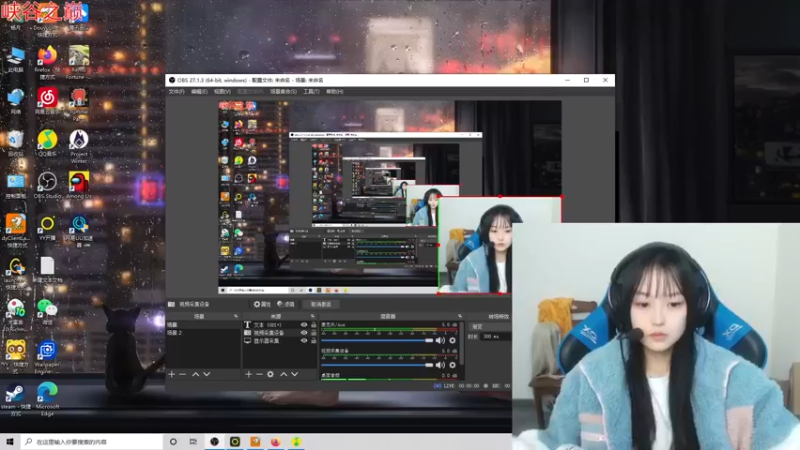This screenshot has width=800, height=450.
Task: Select 场景 2 in the scenes list
Action: [203, 333]
